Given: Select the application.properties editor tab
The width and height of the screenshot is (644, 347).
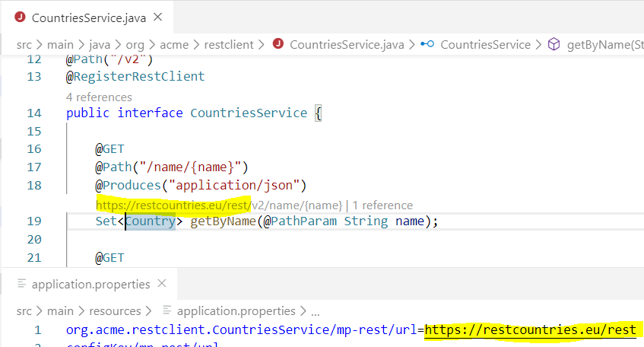Looking at the screenshot, I should pyautogui.click(x=90, y=284).
